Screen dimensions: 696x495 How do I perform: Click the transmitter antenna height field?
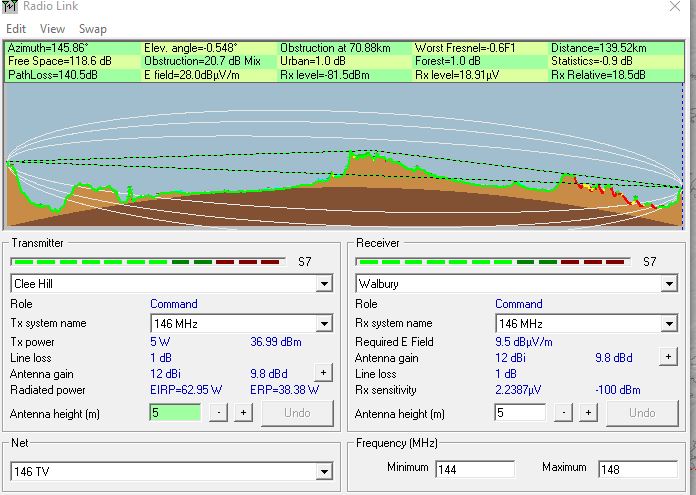tap(175, 413)
